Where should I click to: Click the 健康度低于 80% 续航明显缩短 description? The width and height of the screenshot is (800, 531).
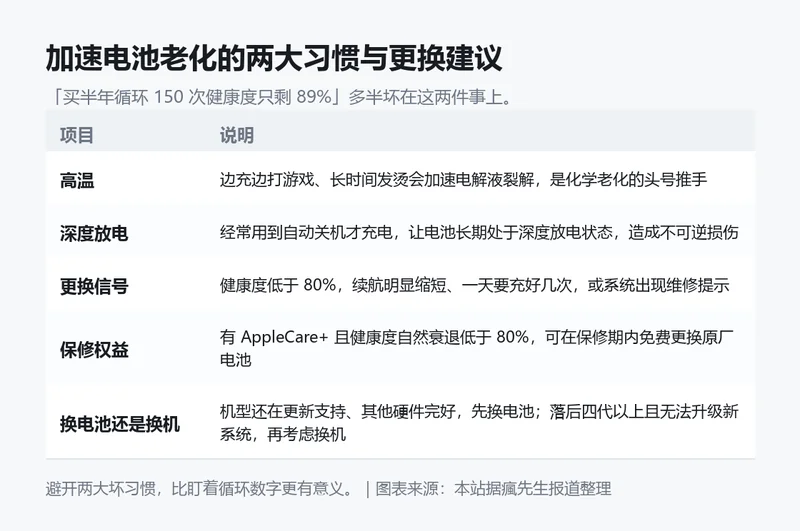click(474, 285)
